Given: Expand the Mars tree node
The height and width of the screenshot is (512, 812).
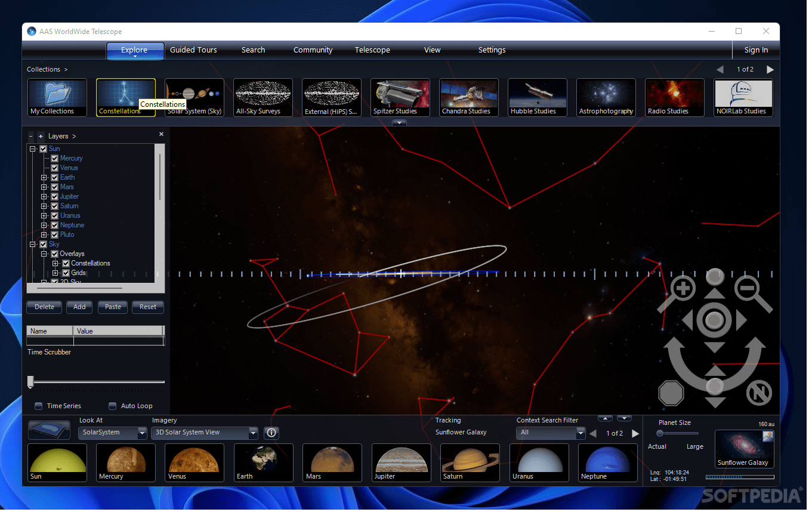Looking at the screenshot, I should point(44,187).
